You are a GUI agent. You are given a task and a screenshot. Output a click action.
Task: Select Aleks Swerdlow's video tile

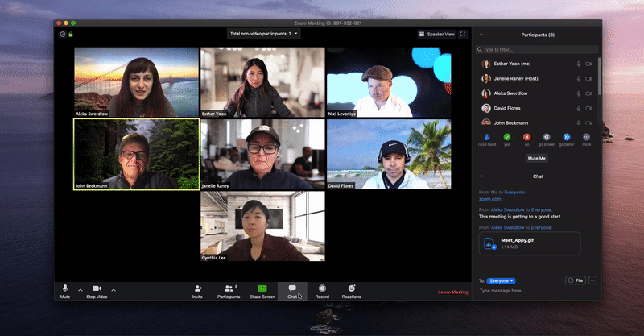pos(136,82)
